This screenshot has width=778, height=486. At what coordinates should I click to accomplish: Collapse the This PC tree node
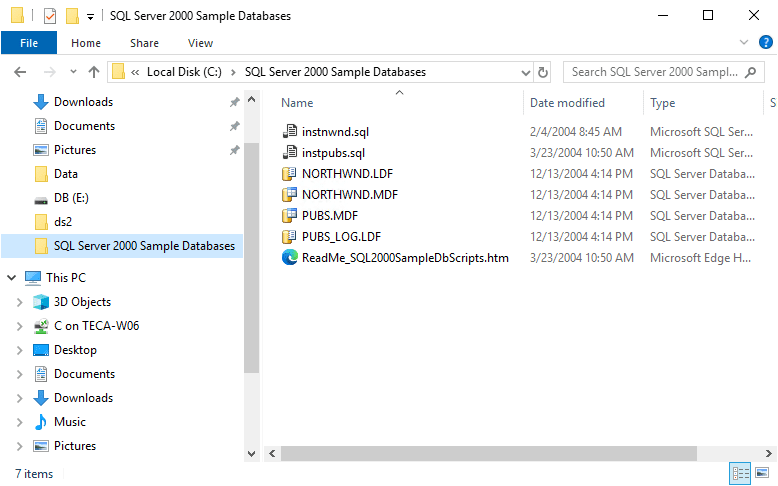coord(11,278)
